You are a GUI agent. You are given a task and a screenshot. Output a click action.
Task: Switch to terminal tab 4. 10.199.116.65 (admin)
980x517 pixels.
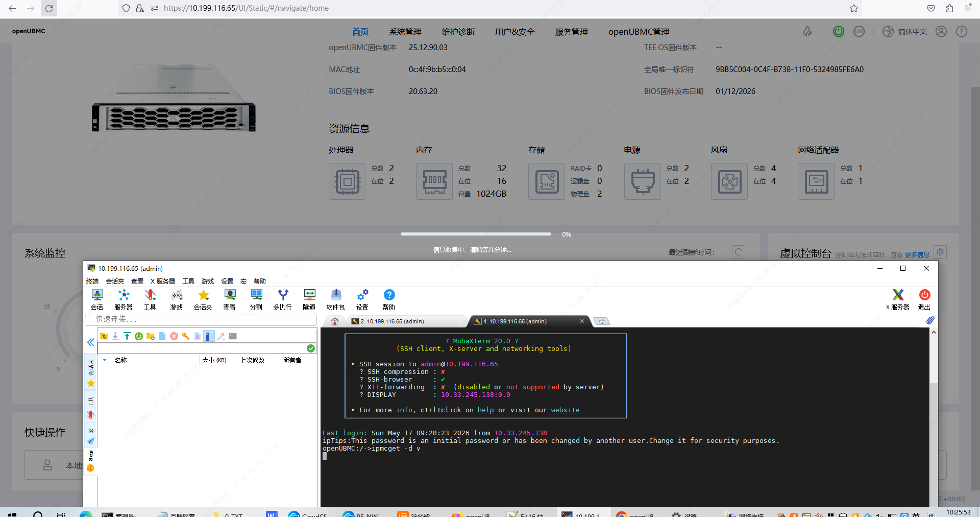pos(529,321)
